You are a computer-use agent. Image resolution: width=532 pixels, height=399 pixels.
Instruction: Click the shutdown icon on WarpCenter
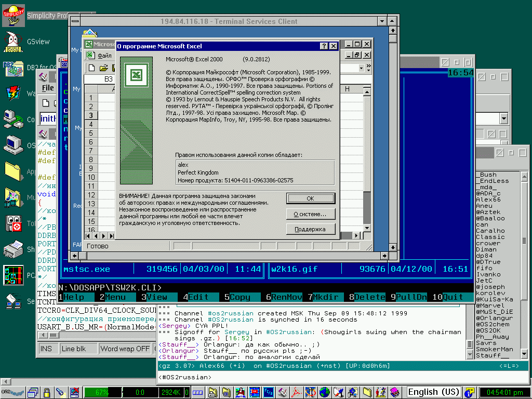74,393
